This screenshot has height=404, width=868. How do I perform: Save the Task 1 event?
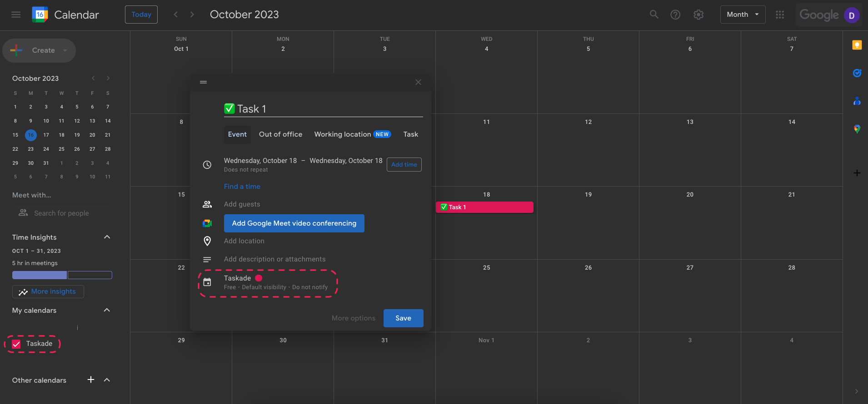pos(403,318)
